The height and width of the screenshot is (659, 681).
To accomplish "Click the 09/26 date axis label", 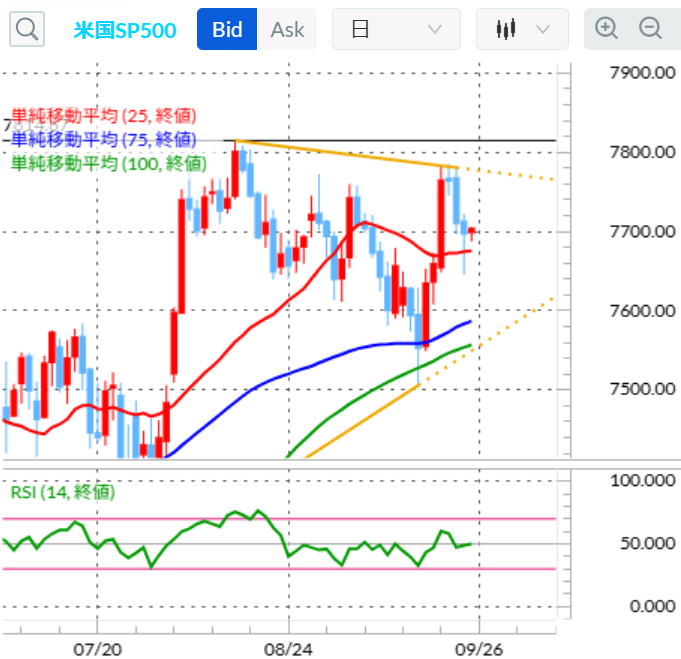I will (479, 649).
